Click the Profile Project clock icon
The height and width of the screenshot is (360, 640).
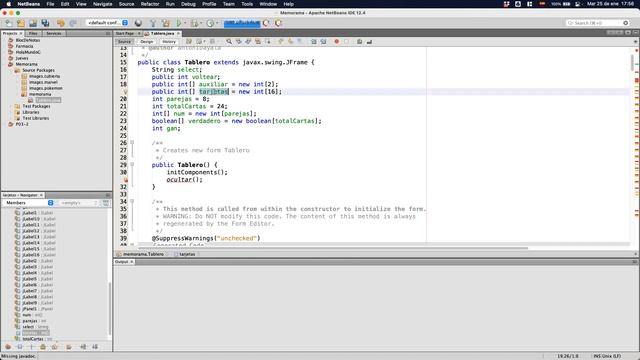[210, 23]
